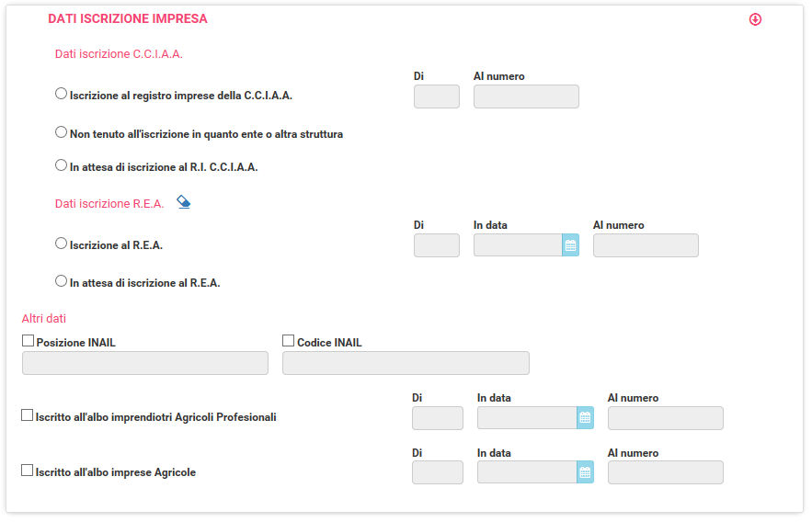Click the Posizione INAIL text field

coord(145,363)
